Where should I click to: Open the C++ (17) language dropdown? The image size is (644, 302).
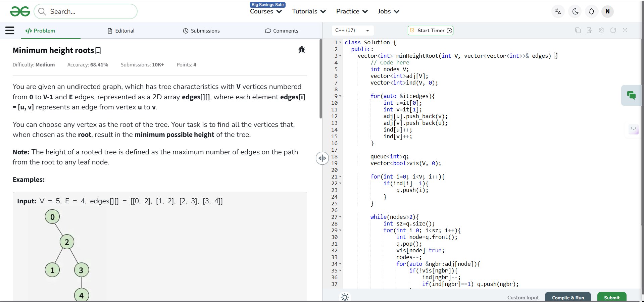point(352,31)
